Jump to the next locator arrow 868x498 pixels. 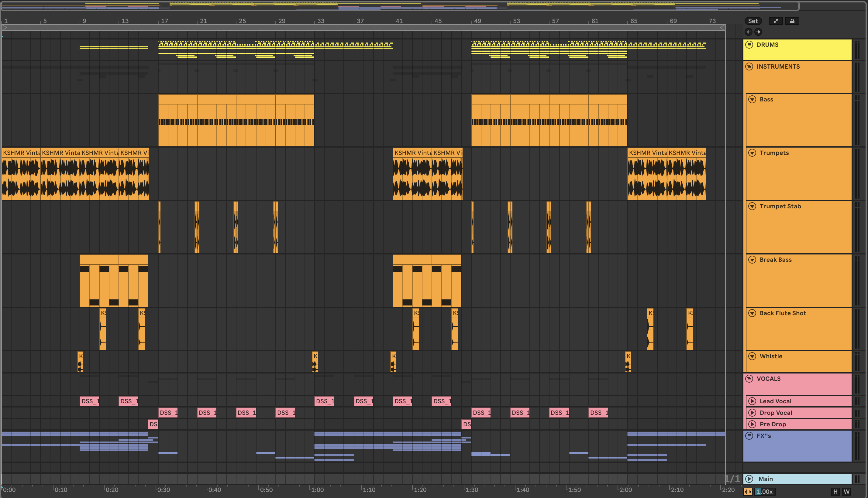click(758, 32)
